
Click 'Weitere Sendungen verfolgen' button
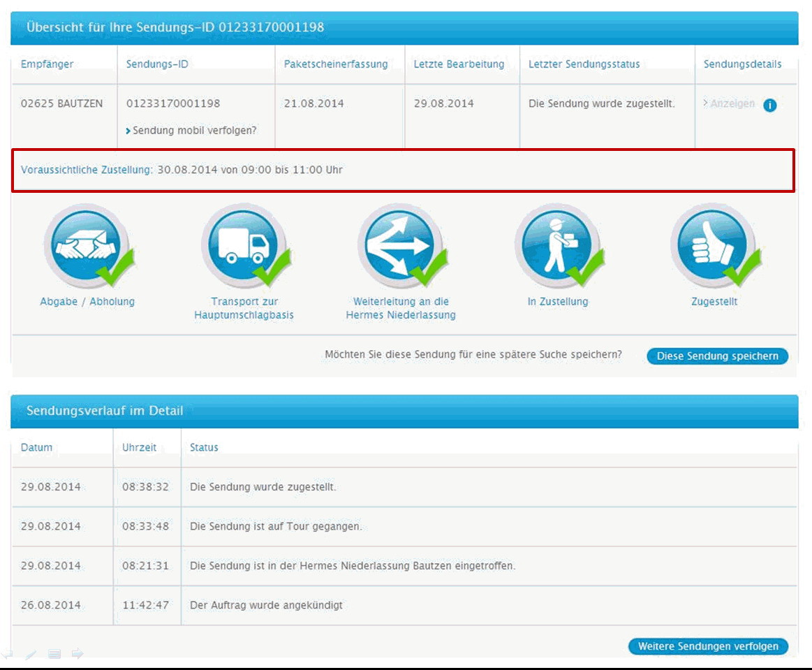click(708, 646)
